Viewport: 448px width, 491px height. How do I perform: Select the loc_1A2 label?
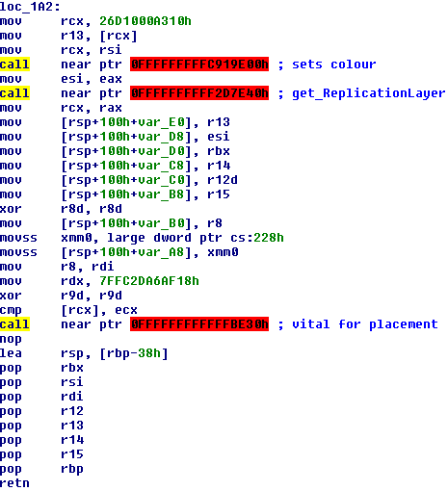[x=30, y=7]
